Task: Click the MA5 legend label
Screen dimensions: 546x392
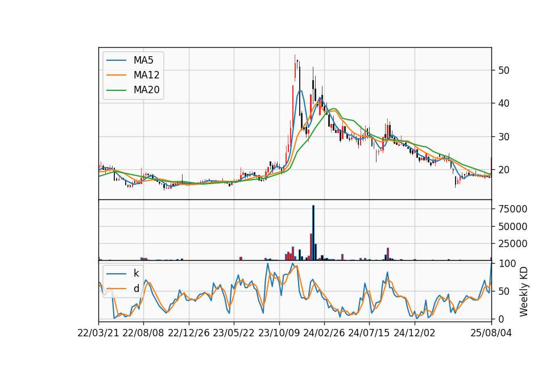Action: click(143, 60)
